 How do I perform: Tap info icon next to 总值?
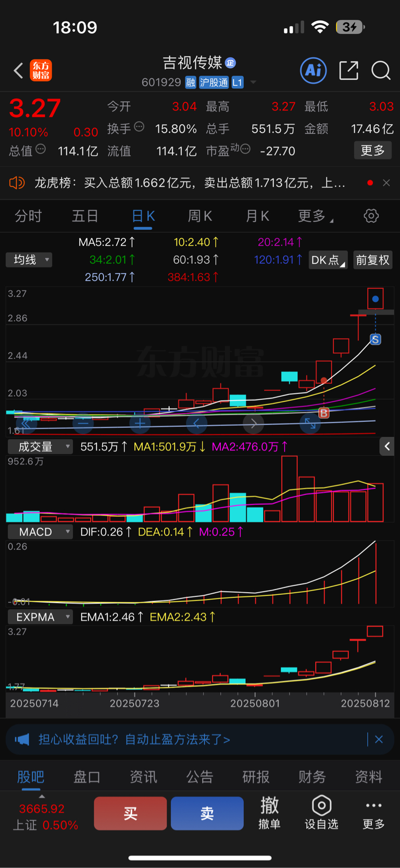pos(41,150)
